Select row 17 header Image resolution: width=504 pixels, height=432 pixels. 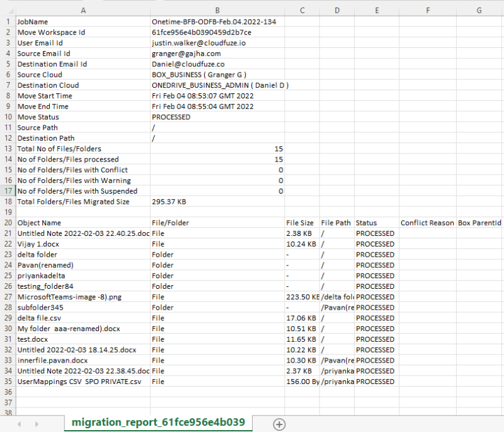click(8, 191)
